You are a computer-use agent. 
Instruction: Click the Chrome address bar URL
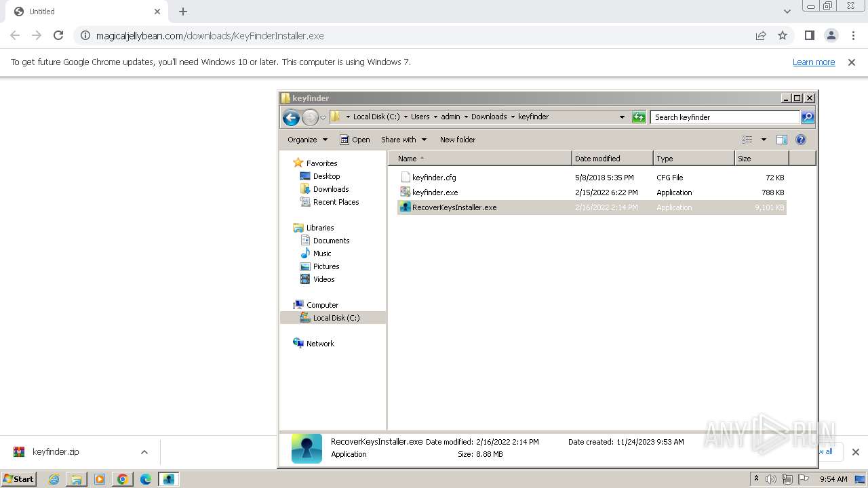[x=210, y=36]
